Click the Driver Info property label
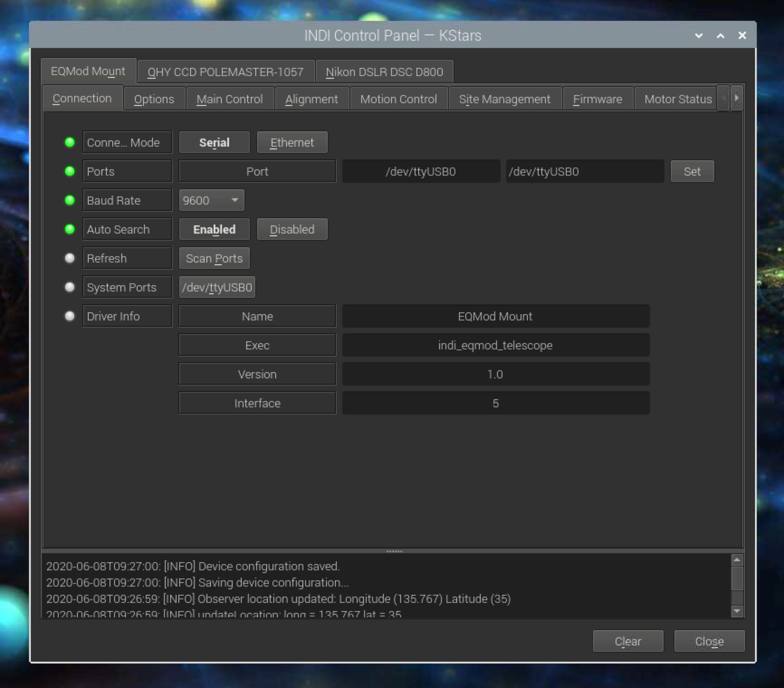The width and height of the screenshot is (784, 688). [127, 316]
